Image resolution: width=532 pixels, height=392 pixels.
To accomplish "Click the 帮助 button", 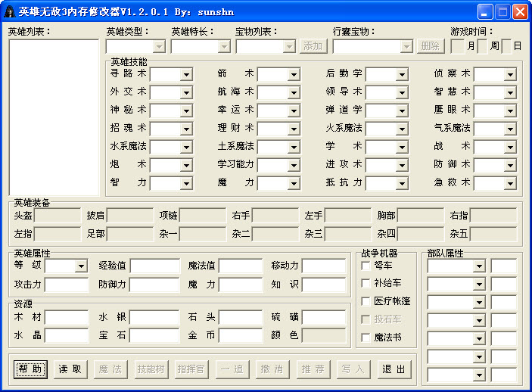I will click(30, 369).
